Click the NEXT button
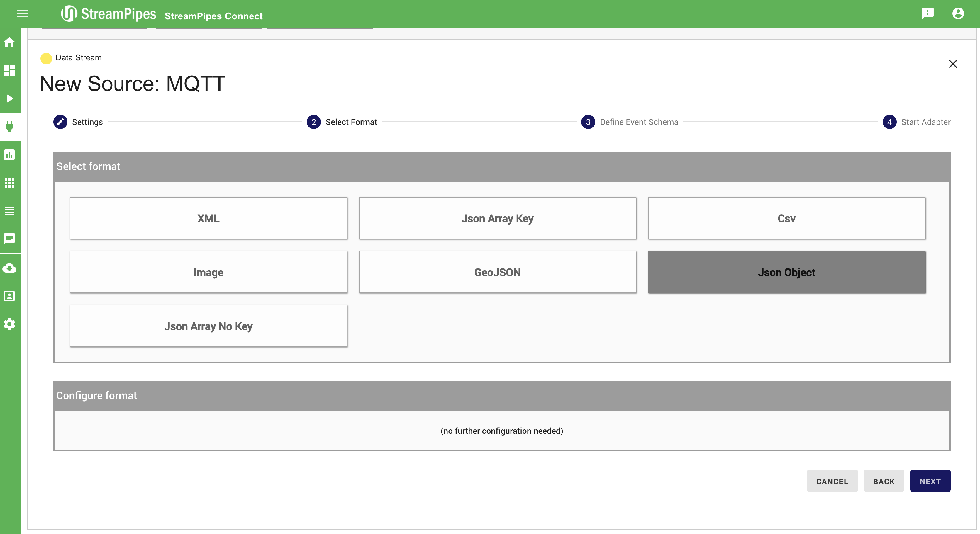Image resolution: width=980 pixels, height=534 pixels. point(930,481)
